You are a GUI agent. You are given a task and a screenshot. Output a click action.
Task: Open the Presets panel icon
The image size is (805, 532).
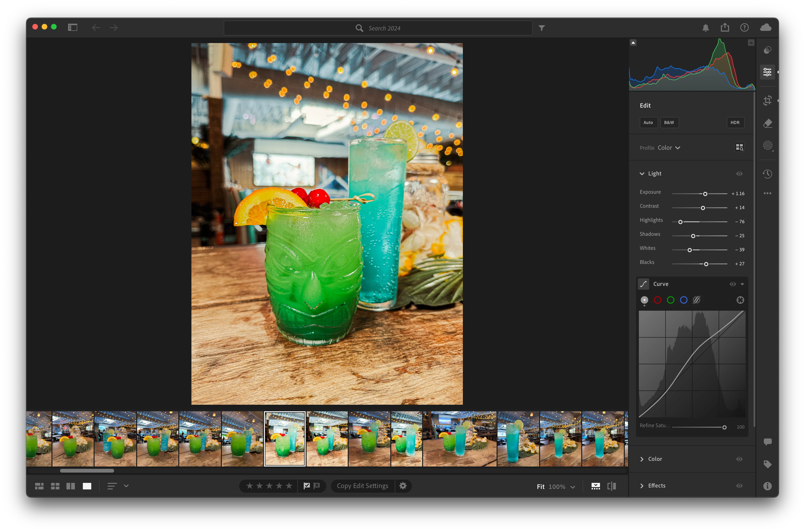[767, 50]
